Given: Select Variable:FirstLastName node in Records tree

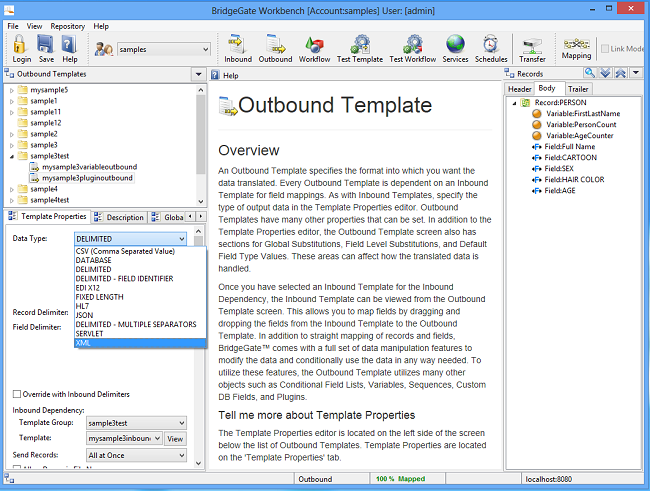Looking at the screenshot, I should [x=582, y=114].
